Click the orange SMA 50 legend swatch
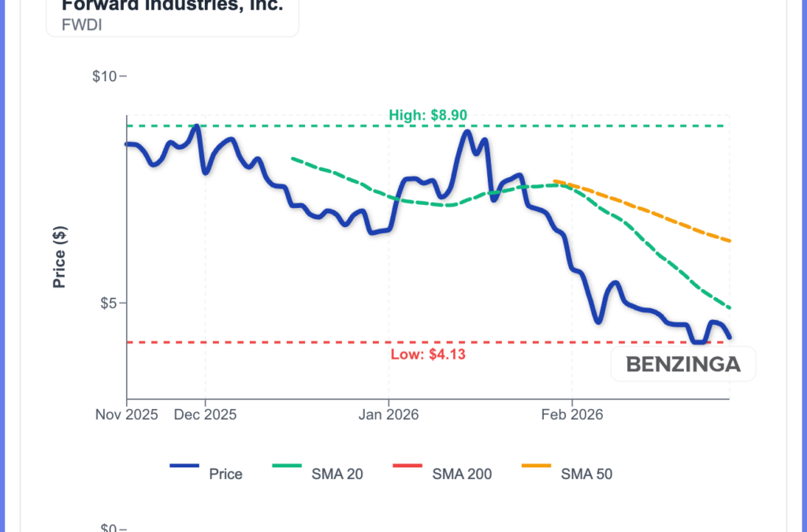 (537, 467)
